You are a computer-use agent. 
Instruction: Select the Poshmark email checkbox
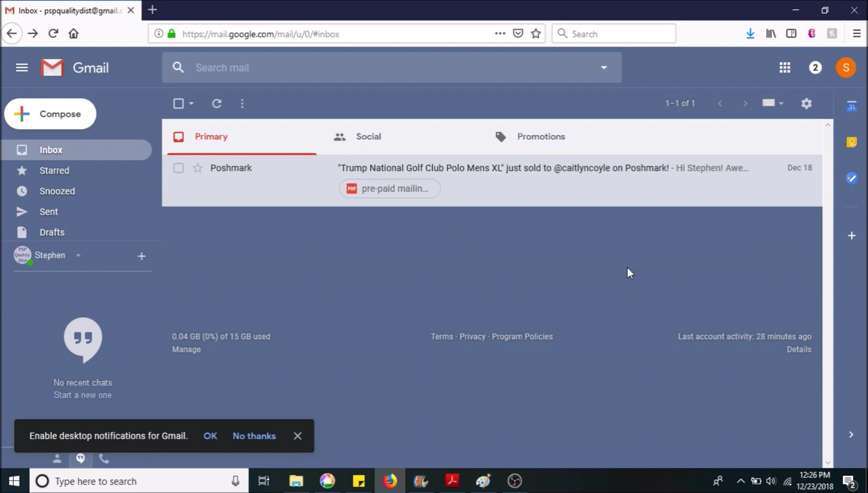pos(179,168)
